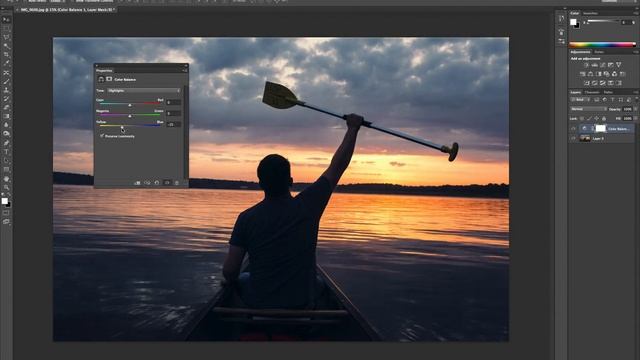Add a Levels adjustment
Screen dimensions: 640x360
click(x=595, y=65)
